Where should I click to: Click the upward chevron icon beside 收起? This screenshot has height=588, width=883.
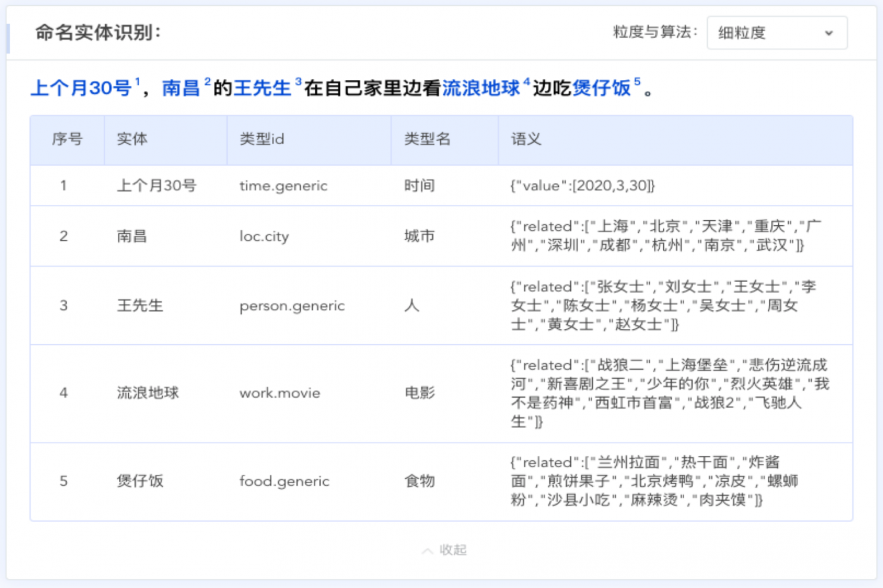point(427,550)
